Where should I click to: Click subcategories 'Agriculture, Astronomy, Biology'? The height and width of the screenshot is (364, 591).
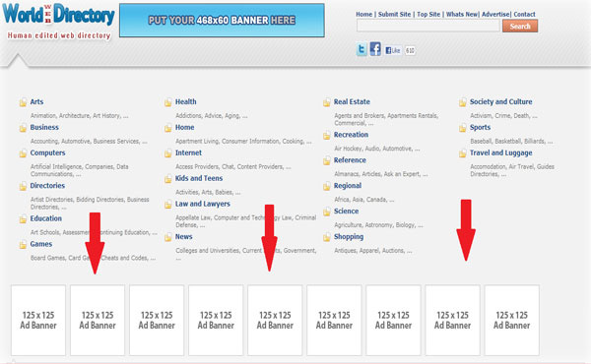point(378,224)
